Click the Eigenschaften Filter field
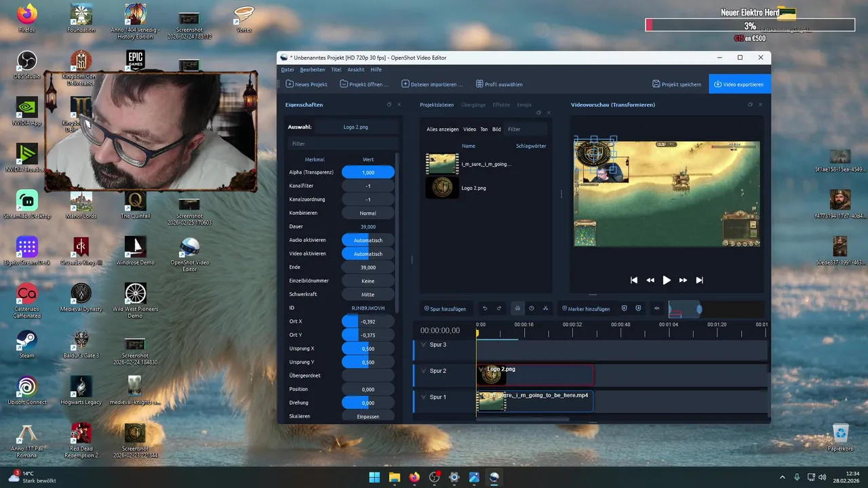868x488 pixels. pos(342,144)
